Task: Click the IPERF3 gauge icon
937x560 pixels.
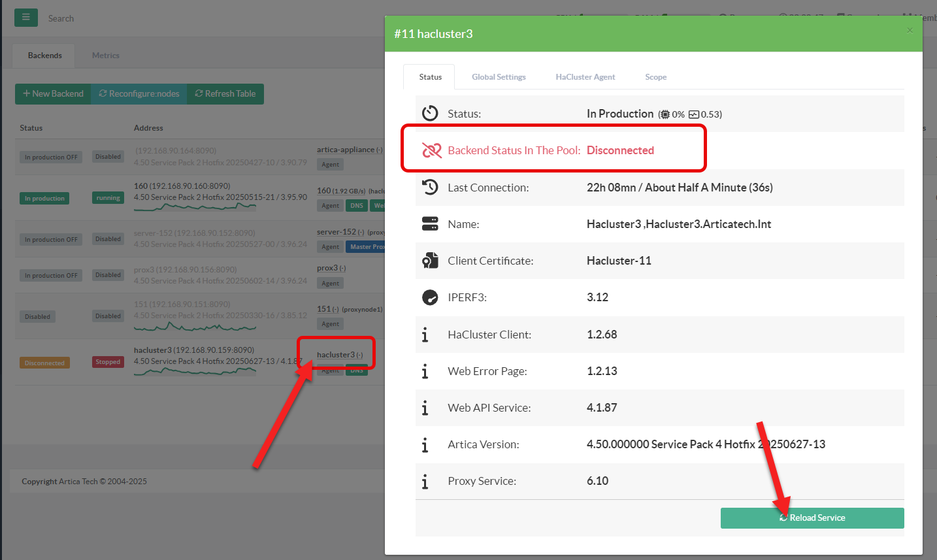Action: click(430, 297)
